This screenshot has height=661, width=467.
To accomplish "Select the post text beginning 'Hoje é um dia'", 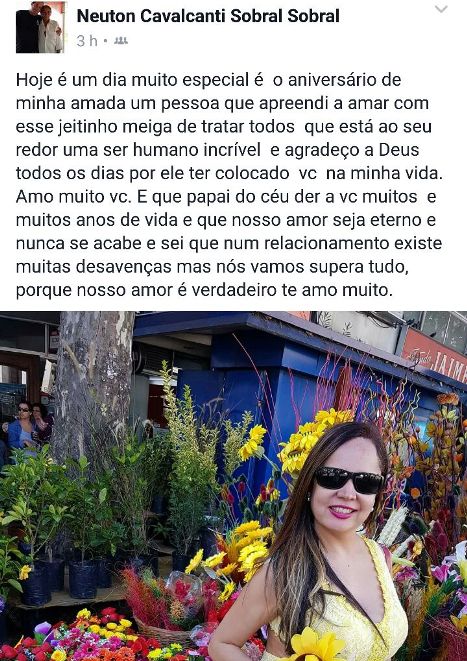I will [x=229, y=185].
